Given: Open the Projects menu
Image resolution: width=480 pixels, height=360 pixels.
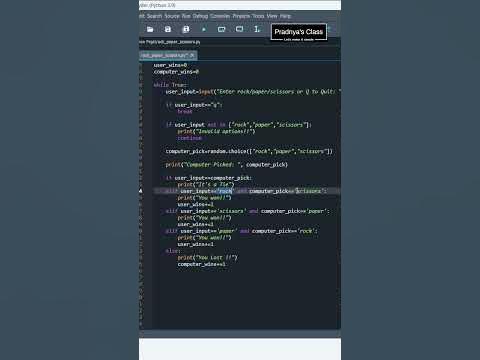Looking at the screenshot, I should tap(241, 16).
